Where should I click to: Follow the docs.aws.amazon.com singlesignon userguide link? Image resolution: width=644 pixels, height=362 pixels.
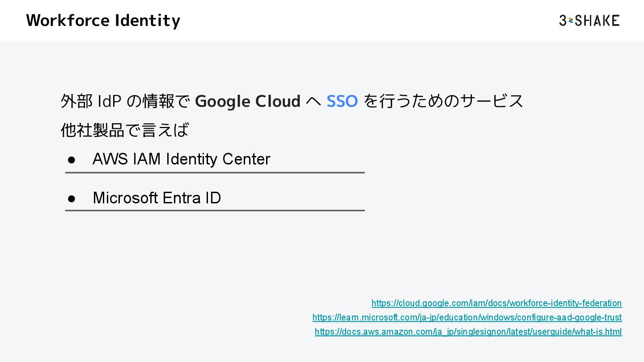[x=468, y=332]
